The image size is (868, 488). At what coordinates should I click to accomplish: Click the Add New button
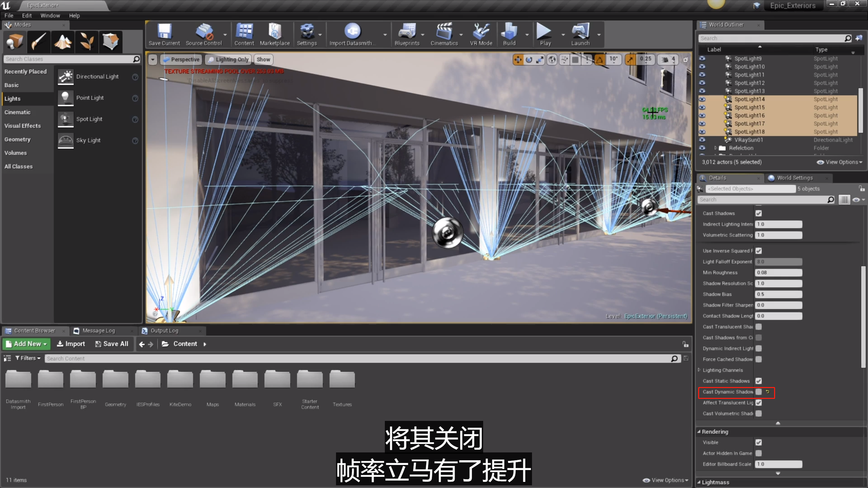point(27,344)
